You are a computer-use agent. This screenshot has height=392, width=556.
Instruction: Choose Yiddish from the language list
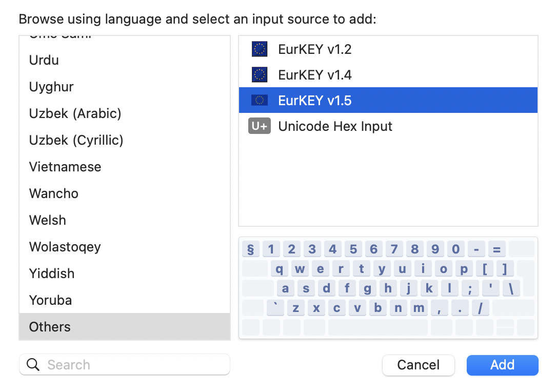click(52, 273)
